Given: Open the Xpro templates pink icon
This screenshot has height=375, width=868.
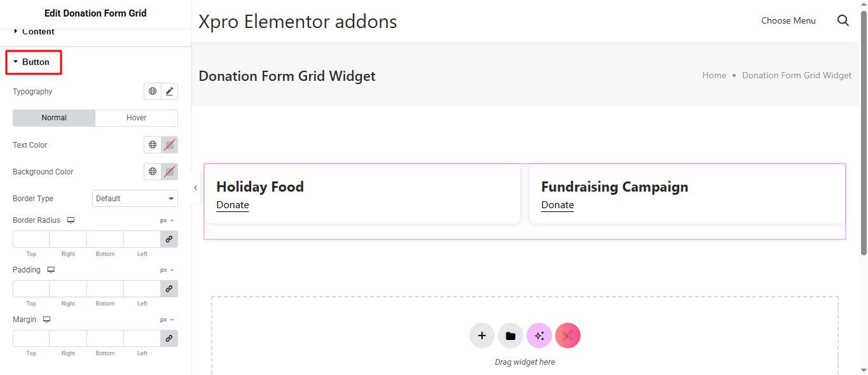Looking at the screenshot, I should (568, 336).
